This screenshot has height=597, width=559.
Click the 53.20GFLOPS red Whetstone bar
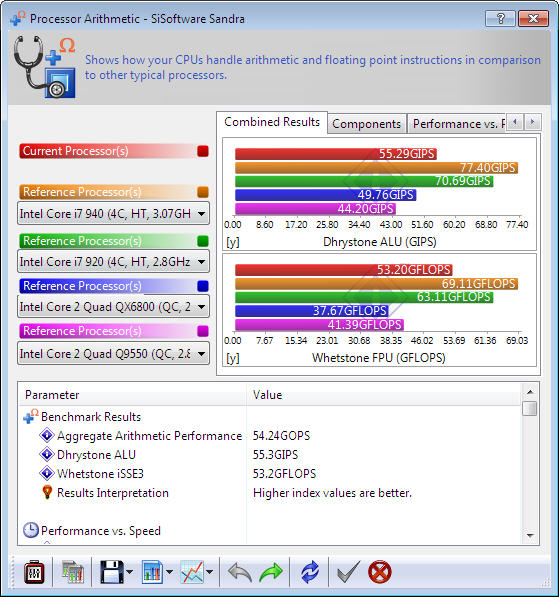pos(343,270)
